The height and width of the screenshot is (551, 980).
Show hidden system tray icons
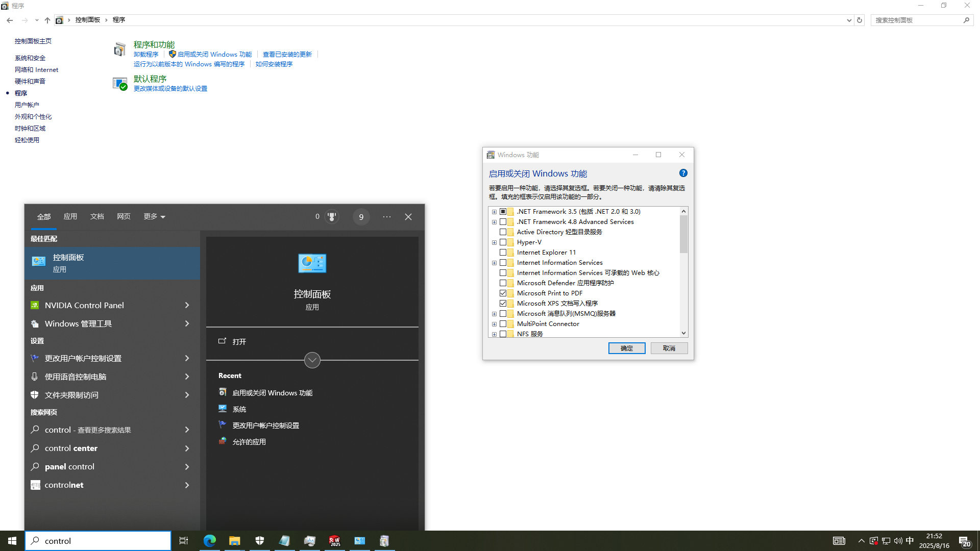862,541
